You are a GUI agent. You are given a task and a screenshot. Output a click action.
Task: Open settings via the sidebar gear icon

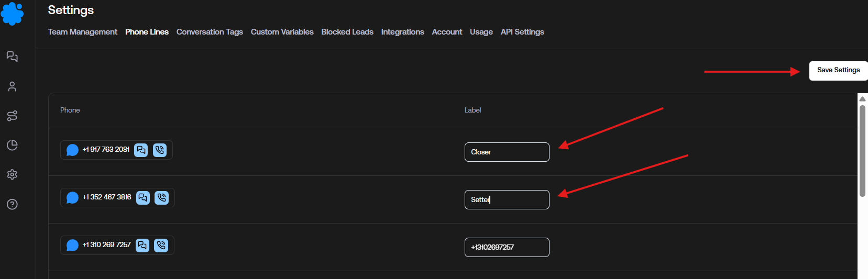point(12,174)
